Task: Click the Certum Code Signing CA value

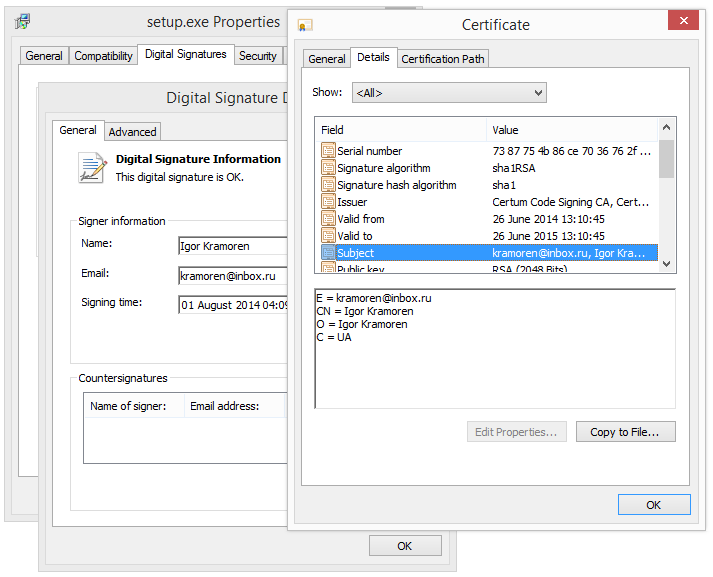Action: (570, 202)
